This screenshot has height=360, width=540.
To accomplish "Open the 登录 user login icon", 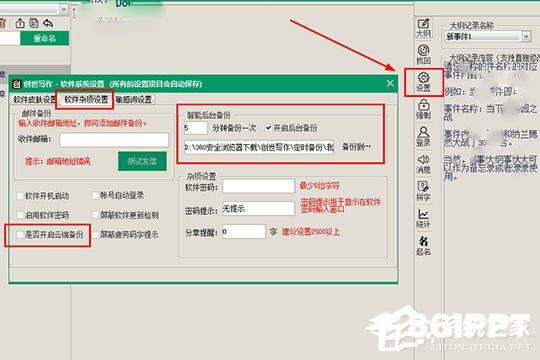I will [423, 136].
